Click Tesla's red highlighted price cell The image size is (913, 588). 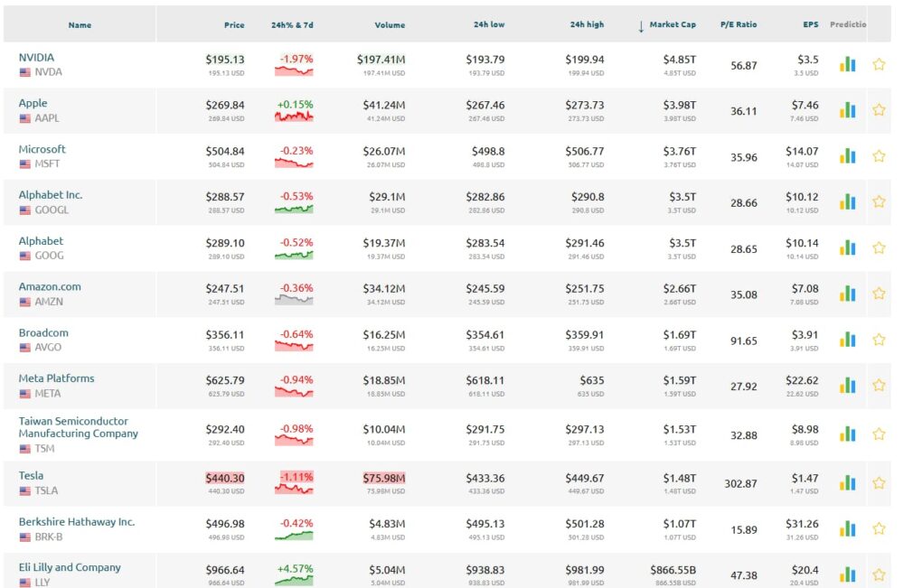(225, 479)
